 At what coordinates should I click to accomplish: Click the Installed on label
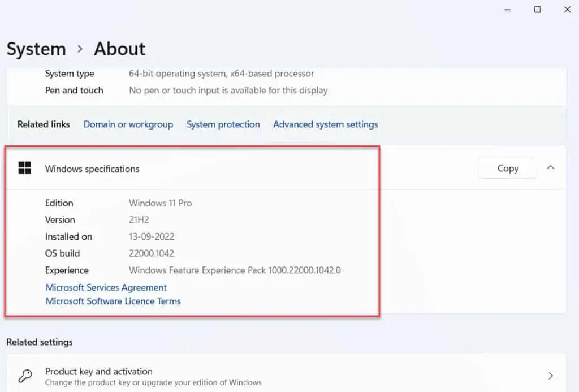pyautogui.click(x=68, y=236)
